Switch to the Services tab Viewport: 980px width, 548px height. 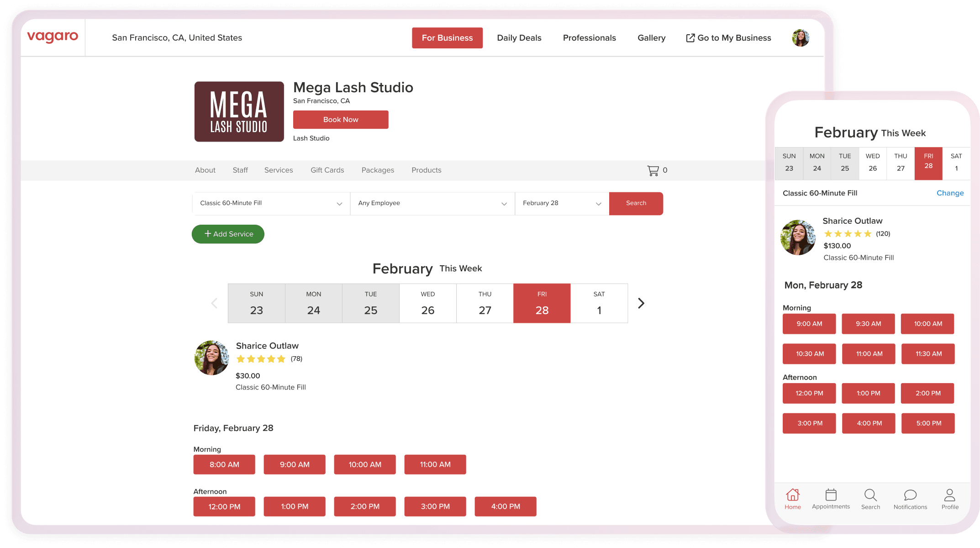click(279, 170)
